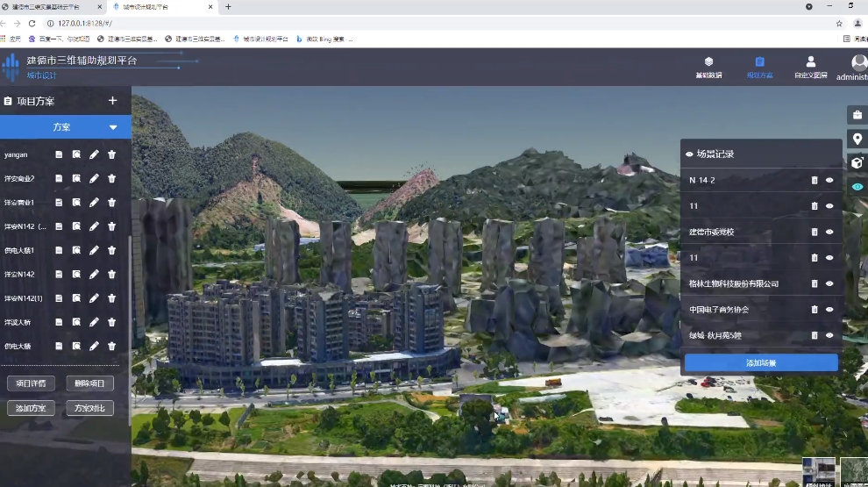Viewport: 868px width, 487px height.
Task: Click the 添加场景 button
Action: click(x=761, y=363)
